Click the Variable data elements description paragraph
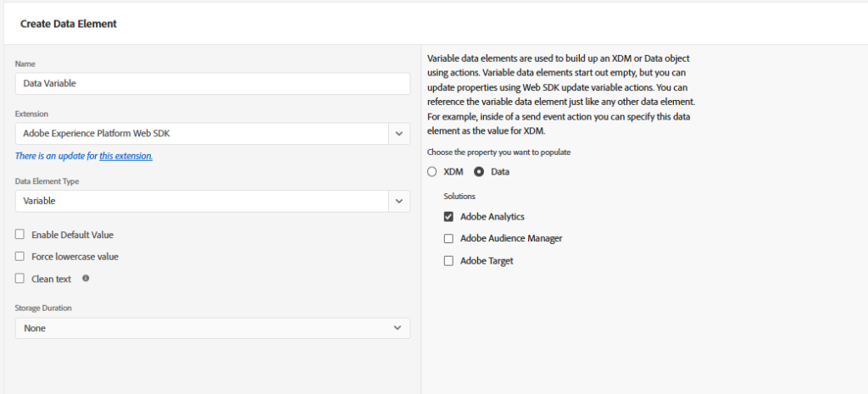Viewport: 868px width, 394px height. coord(561,95)
